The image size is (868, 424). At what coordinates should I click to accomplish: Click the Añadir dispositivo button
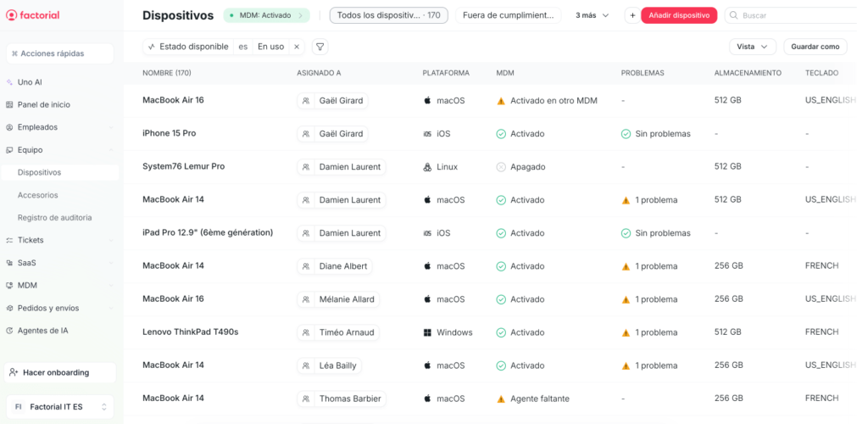click(x=679, y=15)
